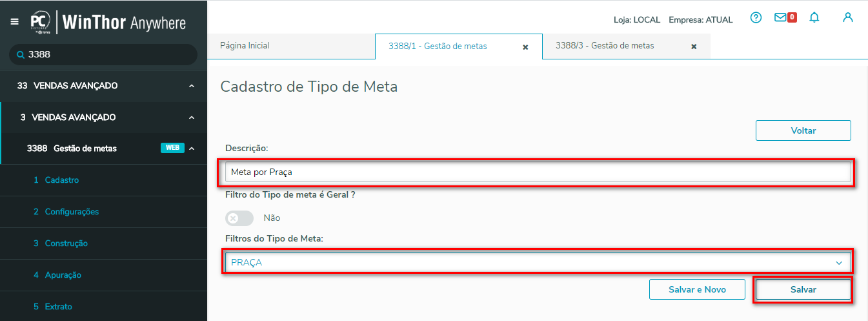Click the Descrição text field

point(538,172)
